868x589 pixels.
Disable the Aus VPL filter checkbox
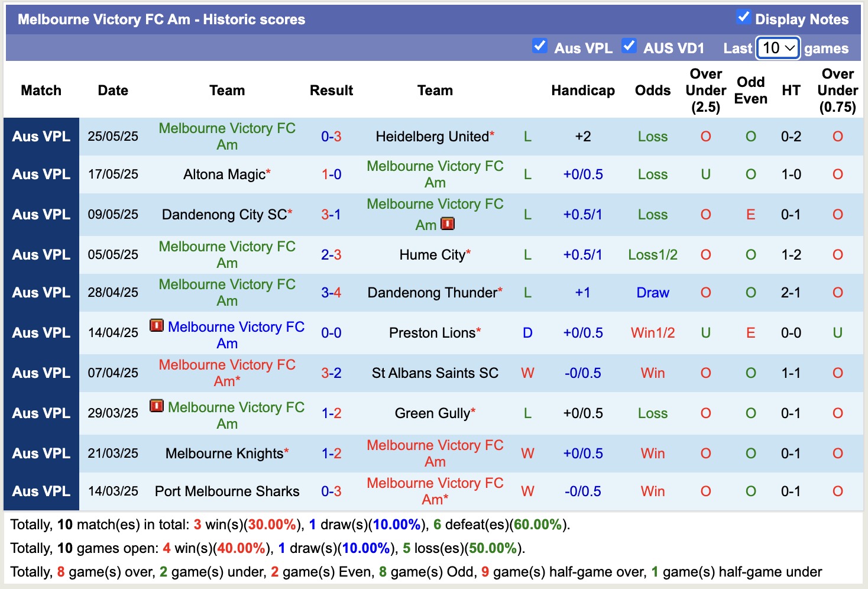tap(540, 46)
